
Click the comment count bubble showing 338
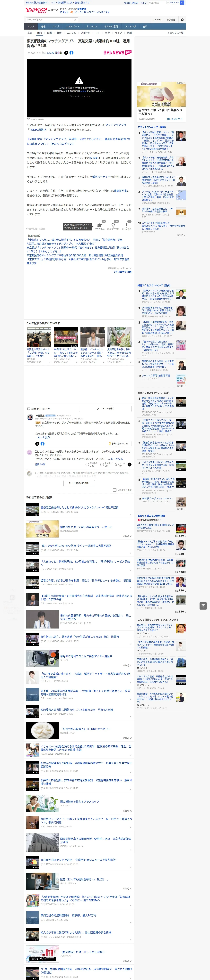pyautogui.click(x=51, y=53)
